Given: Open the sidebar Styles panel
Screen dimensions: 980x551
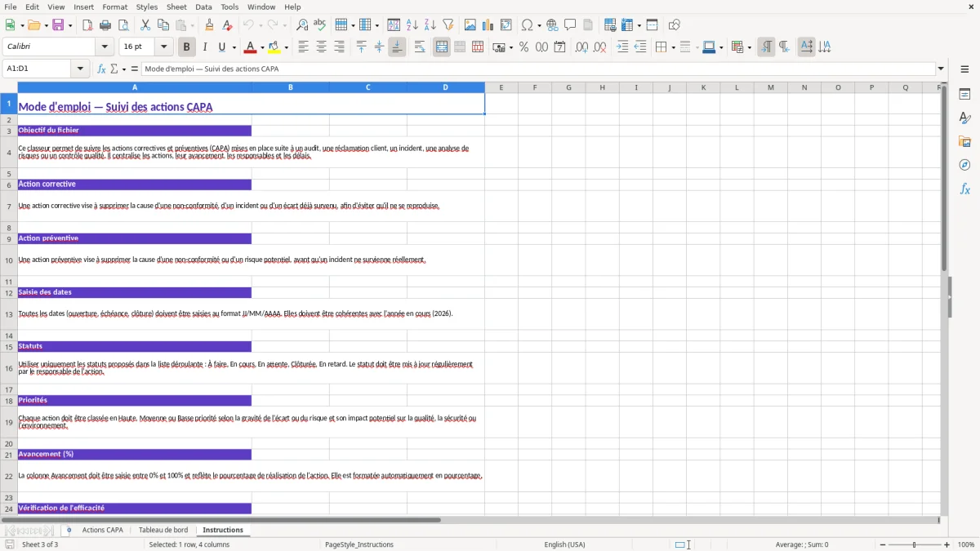Looking at the screenshot, I should [964, 118].
